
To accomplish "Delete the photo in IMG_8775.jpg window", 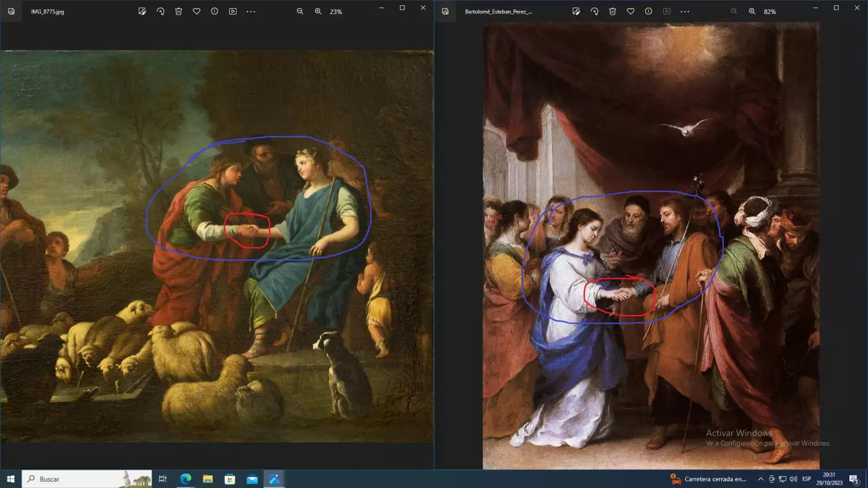I will tap(179, 12).
